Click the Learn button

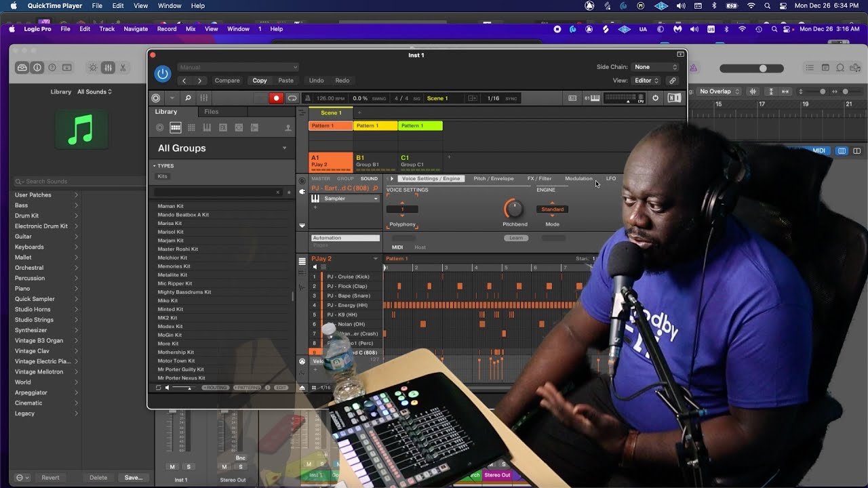[516, 238]
